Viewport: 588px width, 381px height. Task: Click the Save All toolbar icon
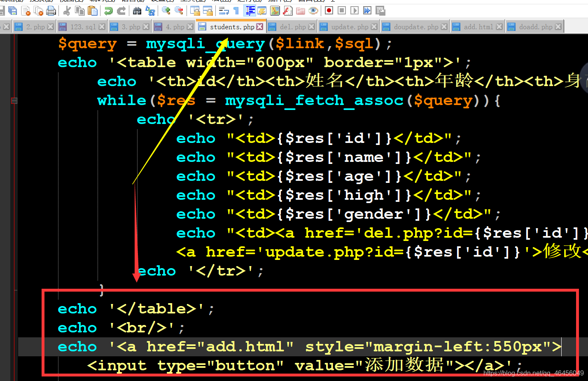coord(13,11)
